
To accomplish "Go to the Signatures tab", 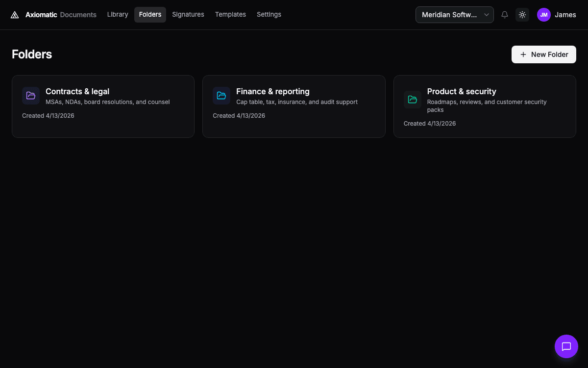I will [188, 15].
